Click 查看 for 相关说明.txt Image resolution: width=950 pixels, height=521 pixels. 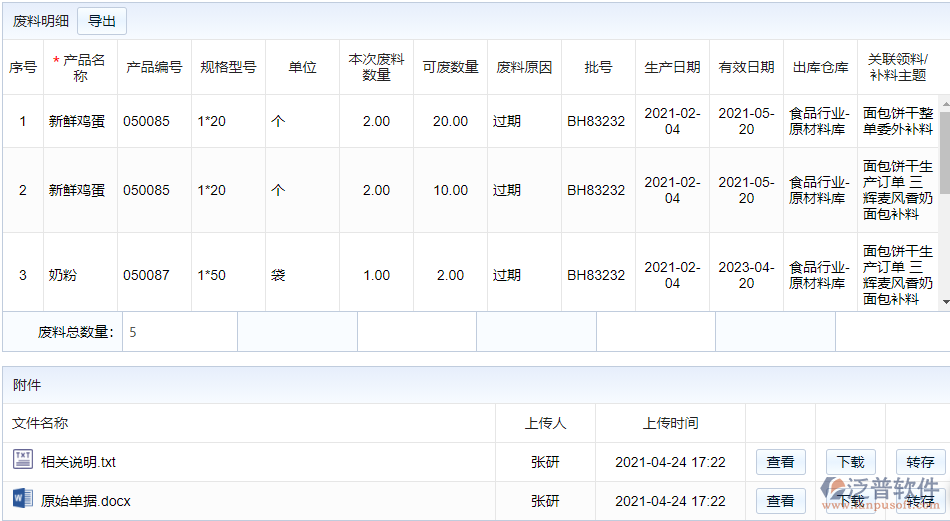tap(780, 462)
